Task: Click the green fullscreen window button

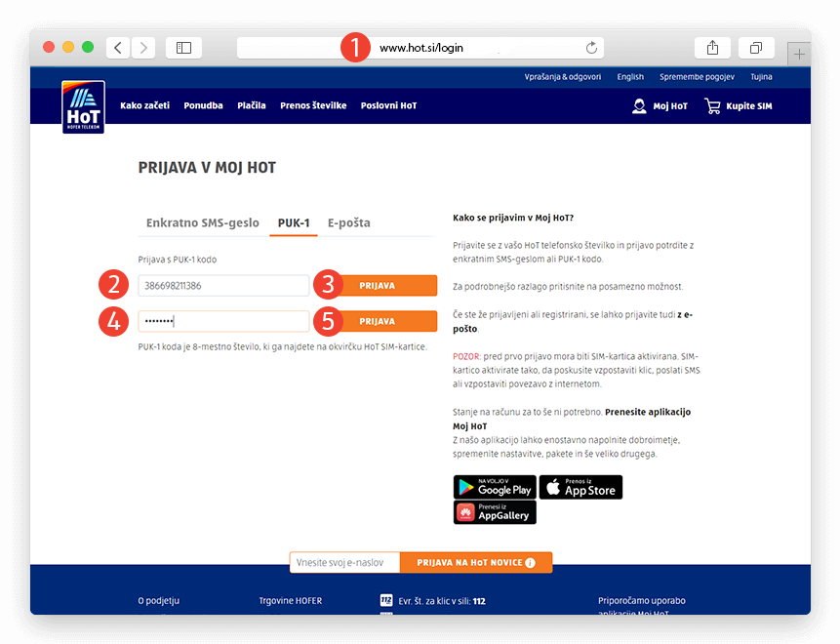Action: [88, 47]
